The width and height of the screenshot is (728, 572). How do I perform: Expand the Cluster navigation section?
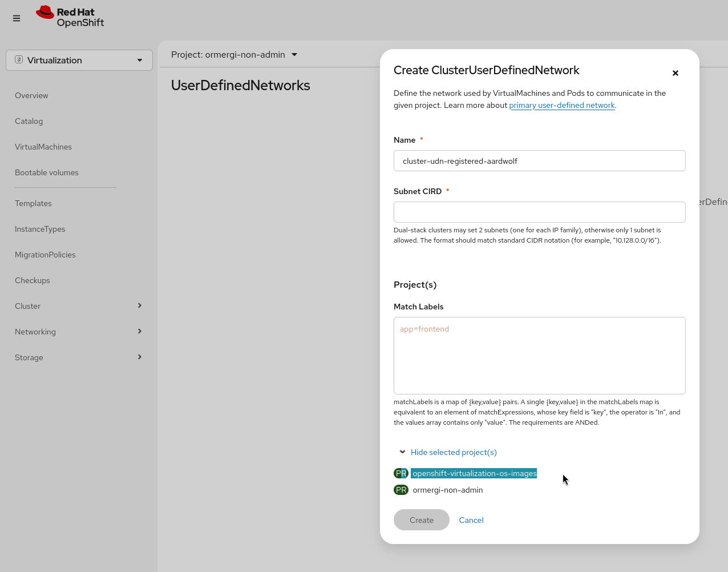[79, 306]
